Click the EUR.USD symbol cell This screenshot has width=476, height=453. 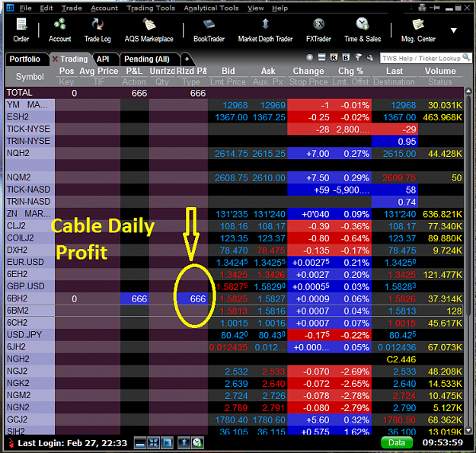(x=30, y=262)
